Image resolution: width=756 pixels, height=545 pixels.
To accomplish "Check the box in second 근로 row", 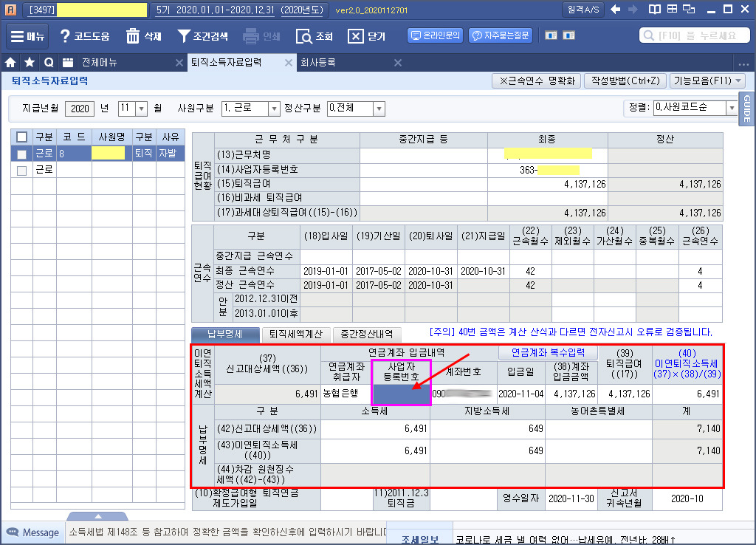I will tap(21, 171).
